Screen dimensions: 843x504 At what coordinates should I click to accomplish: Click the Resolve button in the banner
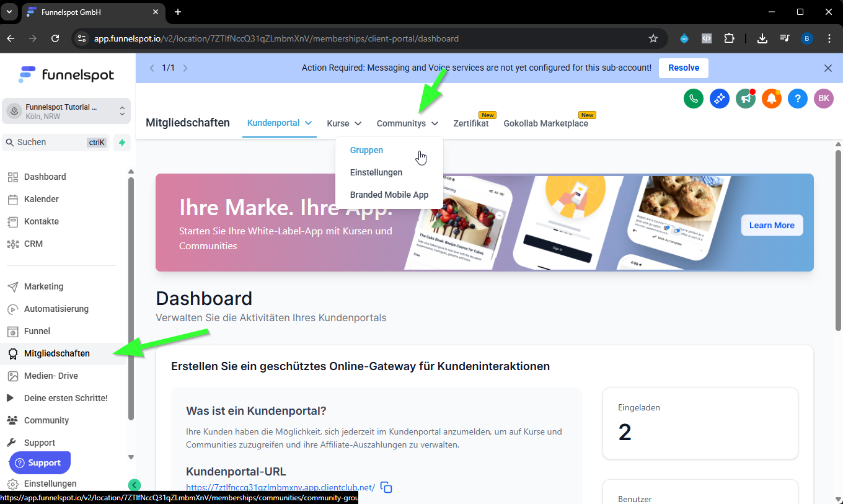(x=684, y=68)
